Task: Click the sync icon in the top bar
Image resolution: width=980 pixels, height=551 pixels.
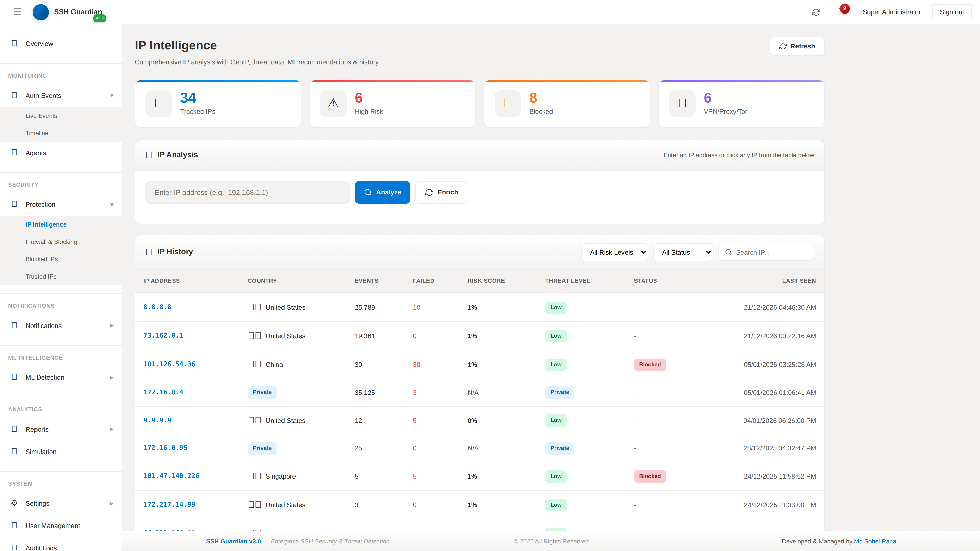Action: tap(816, 12)
